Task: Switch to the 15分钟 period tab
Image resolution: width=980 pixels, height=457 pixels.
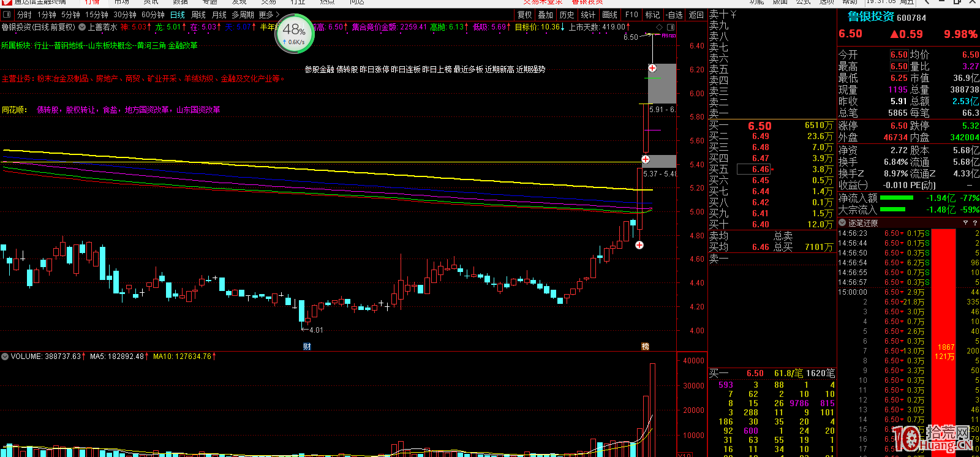Action: [96, 15]
